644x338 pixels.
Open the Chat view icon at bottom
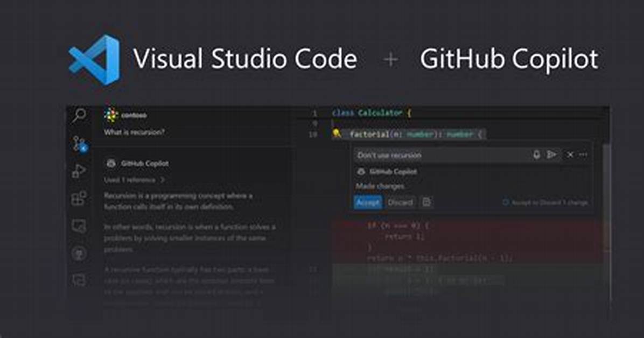pos(79,280)
